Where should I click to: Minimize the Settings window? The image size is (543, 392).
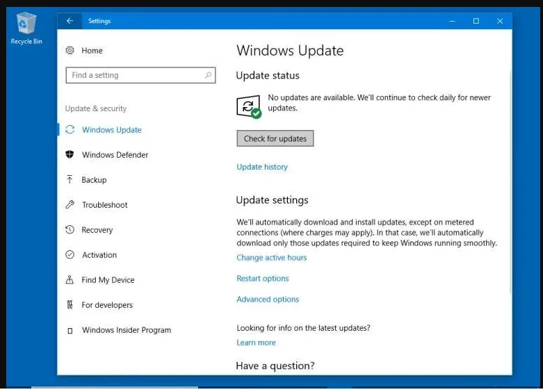pos(452,21)
